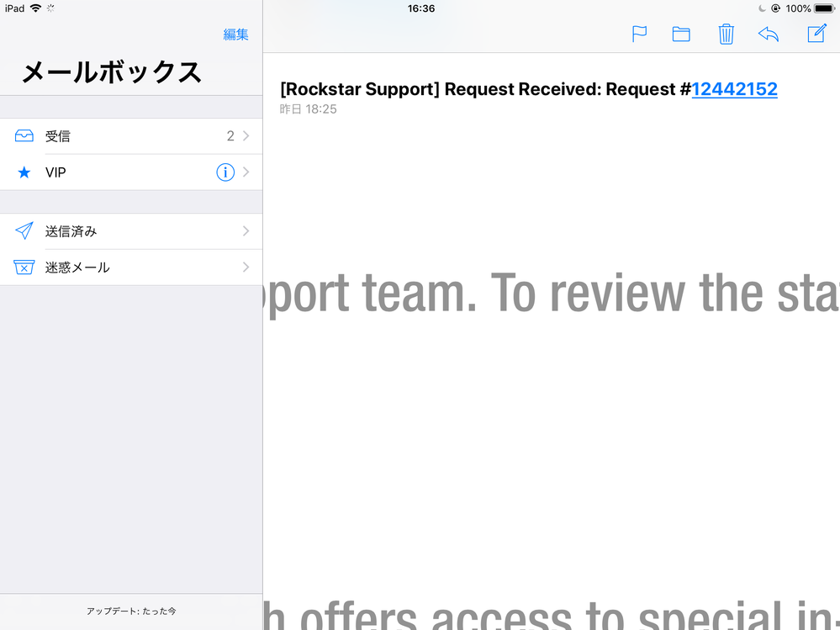The height and width of the screenshot is (630, 840).
Task: Tap the reply arrow icon
Action: coord(768,34)
